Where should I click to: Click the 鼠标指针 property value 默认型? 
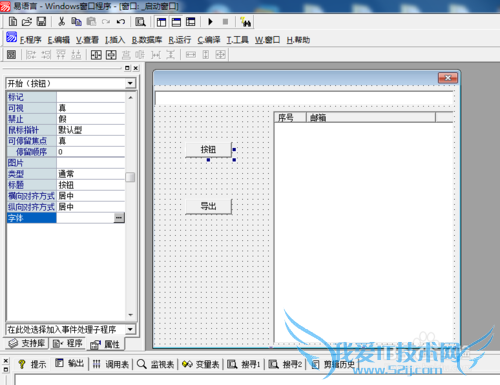91,130
